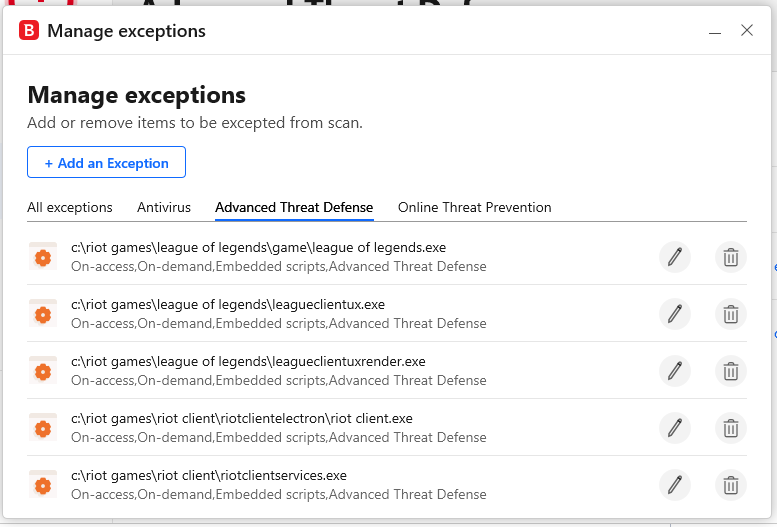Edit the leagueclientuxrender.exe exception
Screen dimensions: 777x527
[674, 371]
